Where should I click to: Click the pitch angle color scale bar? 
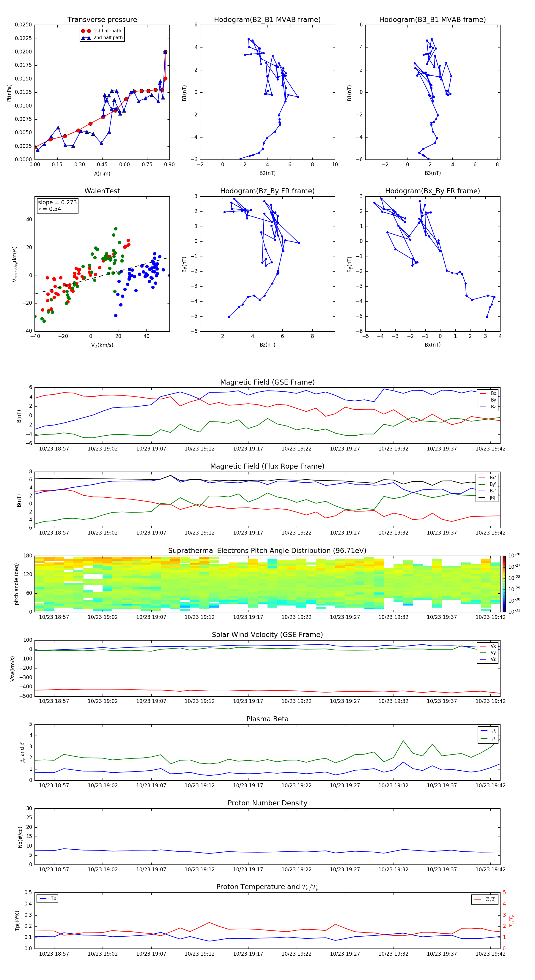point(504,584)
